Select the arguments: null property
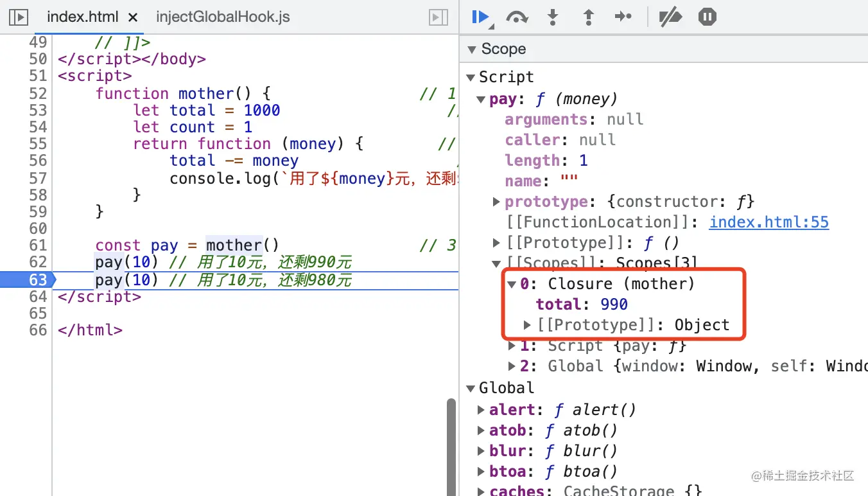 (x=574, y=120)
